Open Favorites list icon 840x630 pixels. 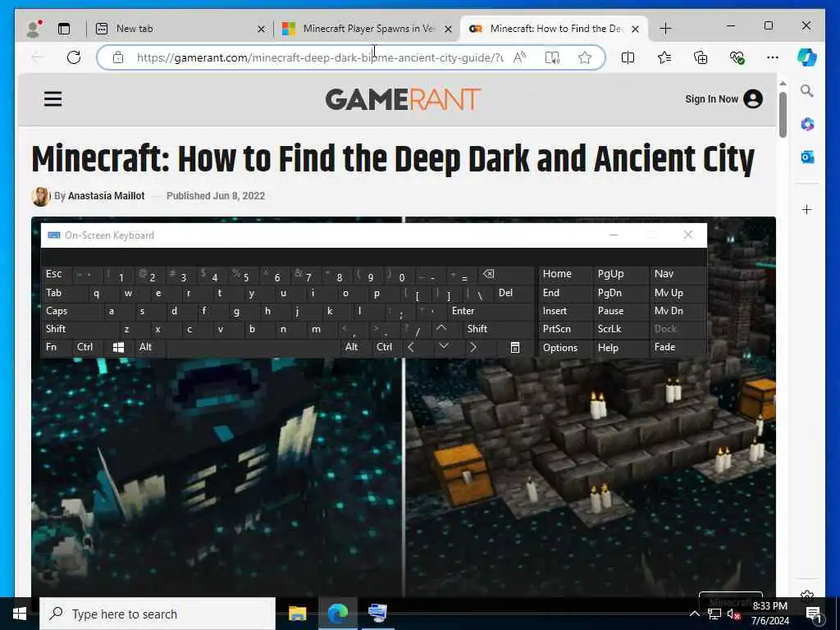tap(664, 57)
